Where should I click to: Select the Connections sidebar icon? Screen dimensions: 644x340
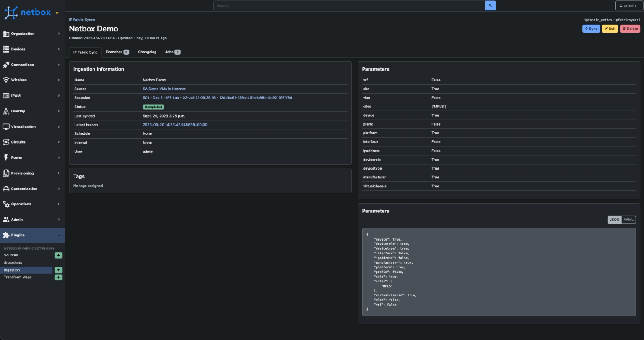pos(7,64)
